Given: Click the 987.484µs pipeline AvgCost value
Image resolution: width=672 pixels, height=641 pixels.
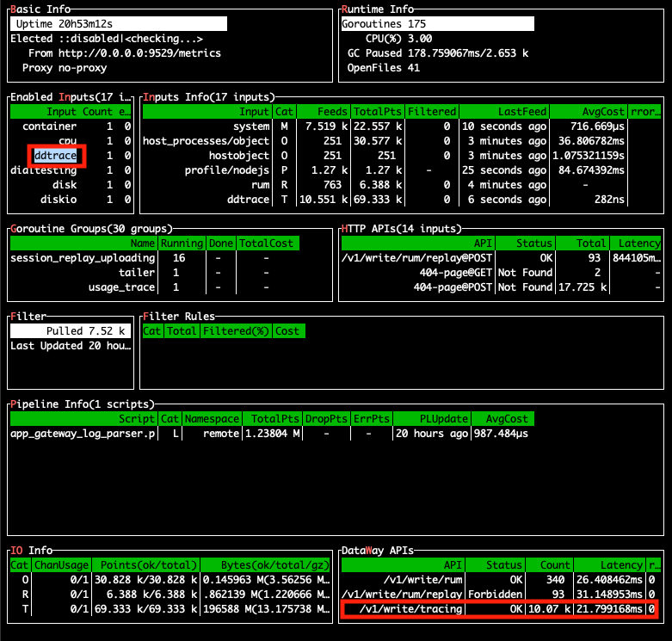Looking at the screenshot, I should [501, 434].
